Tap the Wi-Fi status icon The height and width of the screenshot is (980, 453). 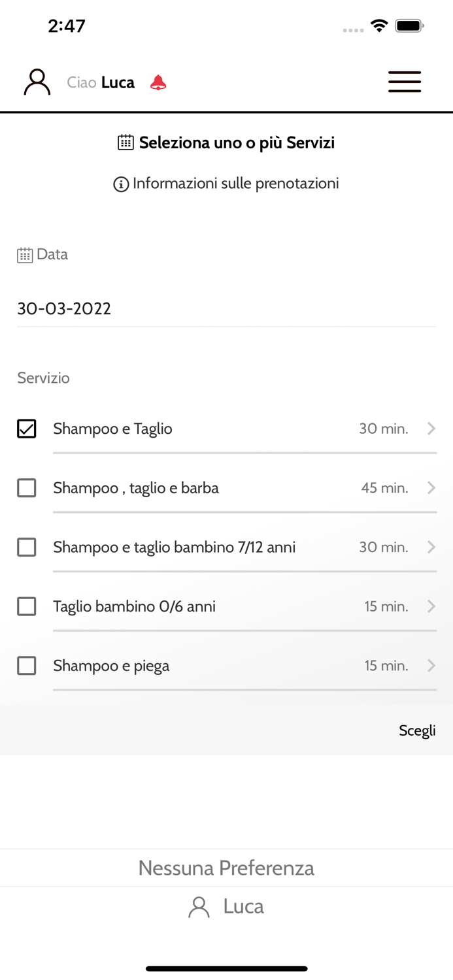coord(378,26)
